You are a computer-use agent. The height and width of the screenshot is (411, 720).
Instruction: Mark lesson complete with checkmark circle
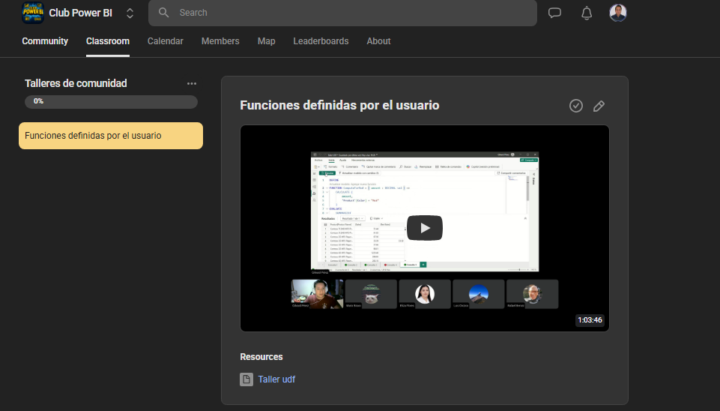pyautogui.click(x=576, y=106)
